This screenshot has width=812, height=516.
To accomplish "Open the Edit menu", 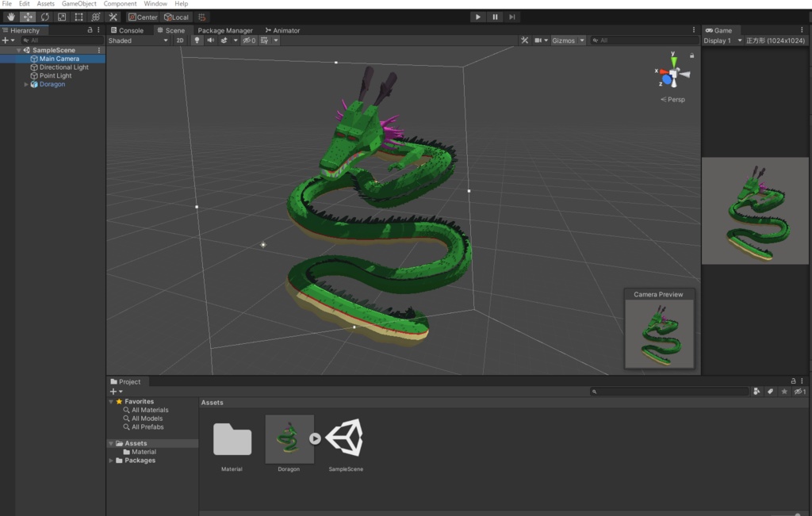I will [x=25, y=4].
